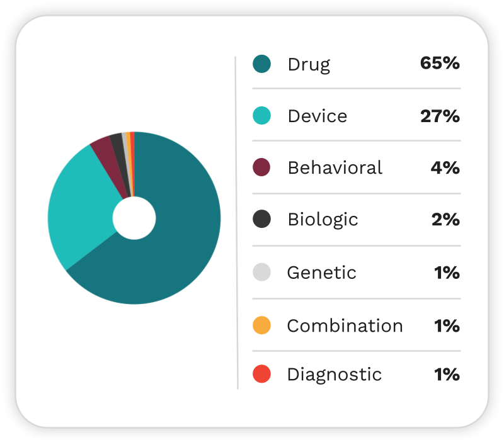This screenshot has height=440, width=504.
Task: Click the light gray Genetic legend dot
Action: click(x=261, y=272)
